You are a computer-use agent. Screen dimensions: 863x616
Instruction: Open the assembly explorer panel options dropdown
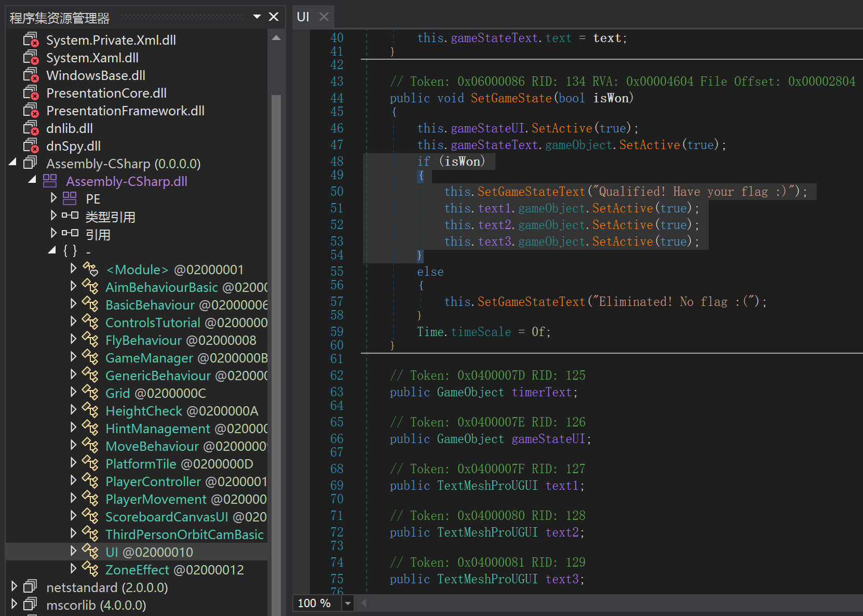point(257,17)
